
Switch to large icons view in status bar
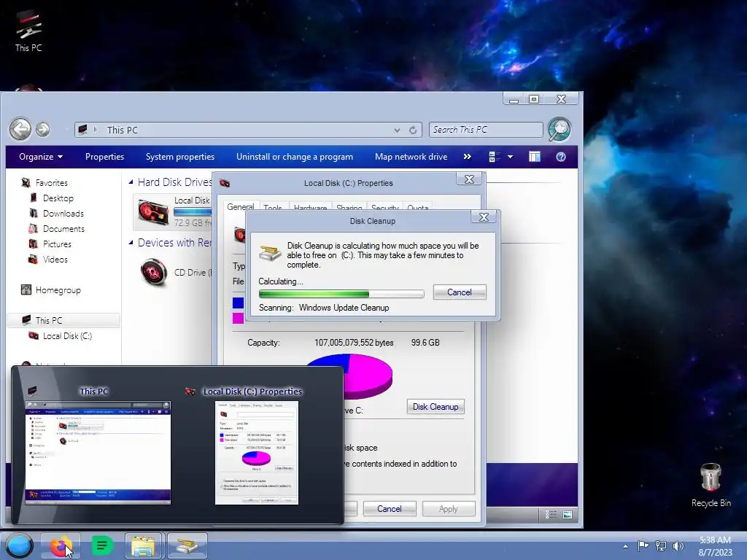click(568, 514)
